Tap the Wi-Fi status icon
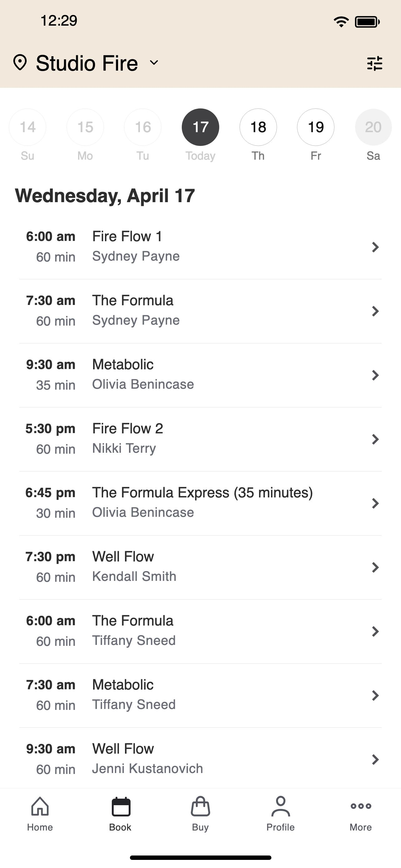 coord(341,22)
